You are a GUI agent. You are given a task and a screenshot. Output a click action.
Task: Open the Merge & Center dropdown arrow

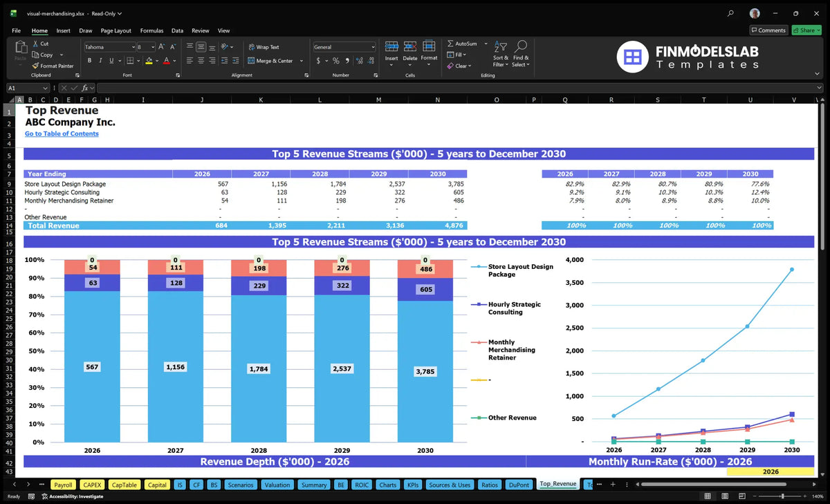click(301, 61)
